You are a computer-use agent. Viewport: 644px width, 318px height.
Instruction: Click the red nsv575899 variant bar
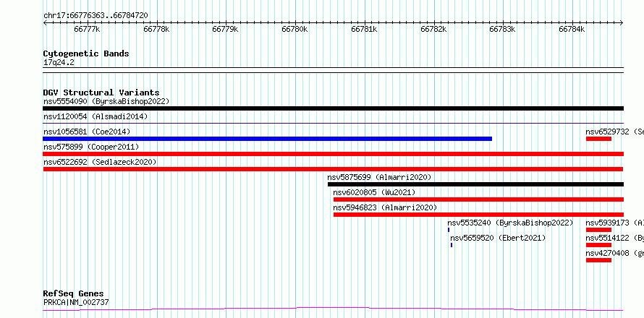coord(333,154)
